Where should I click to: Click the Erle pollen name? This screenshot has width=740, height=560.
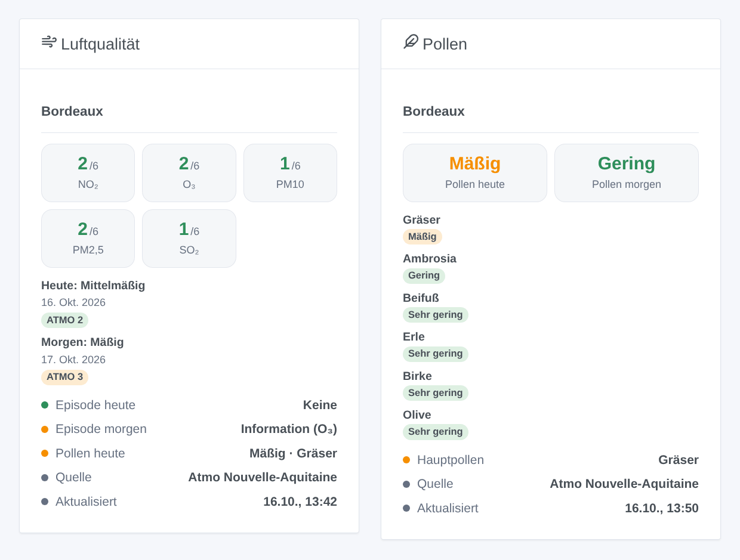tap(414, 337)
